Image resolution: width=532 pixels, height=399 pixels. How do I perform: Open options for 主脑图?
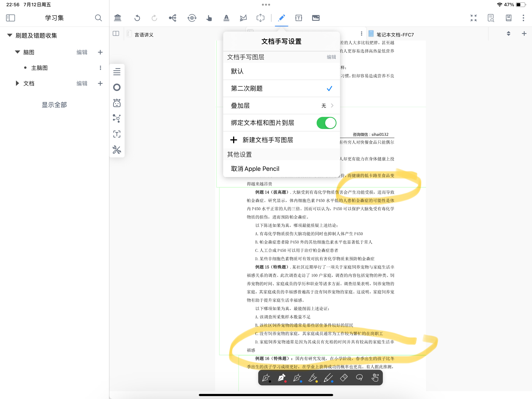[100, 68]
